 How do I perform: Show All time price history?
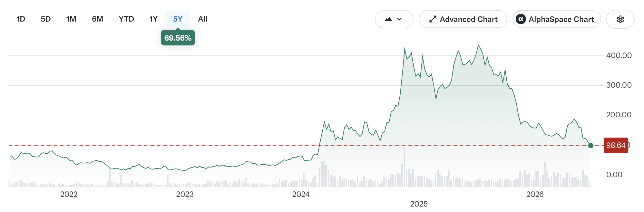click(x=203, y=19)
